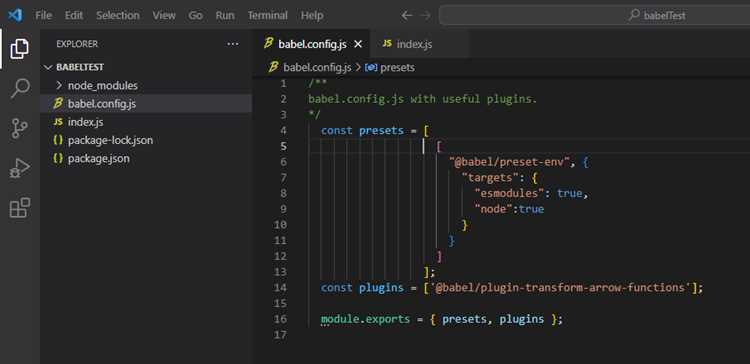750x364 pixels.
Task: Click the "node" key in code
Action: [x=493, y=209]
